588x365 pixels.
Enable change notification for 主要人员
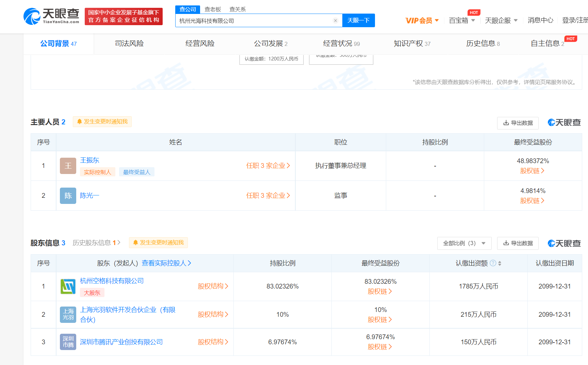point(102,122)
